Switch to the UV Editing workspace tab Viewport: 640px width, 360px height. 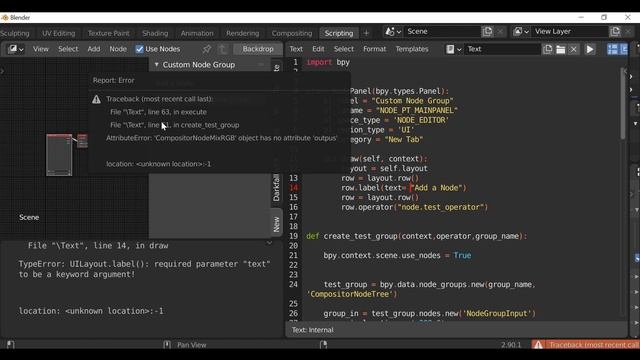[x=59, y=33]
